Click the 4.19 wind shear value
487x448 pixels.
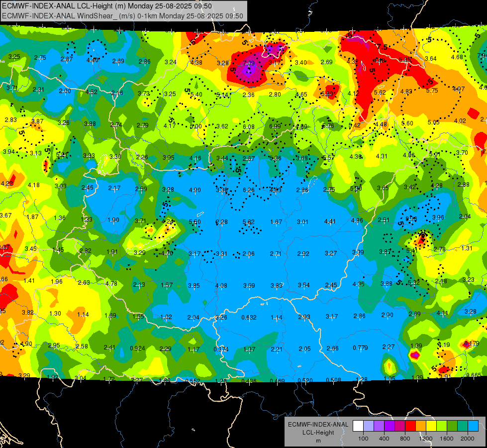(444, 345)
